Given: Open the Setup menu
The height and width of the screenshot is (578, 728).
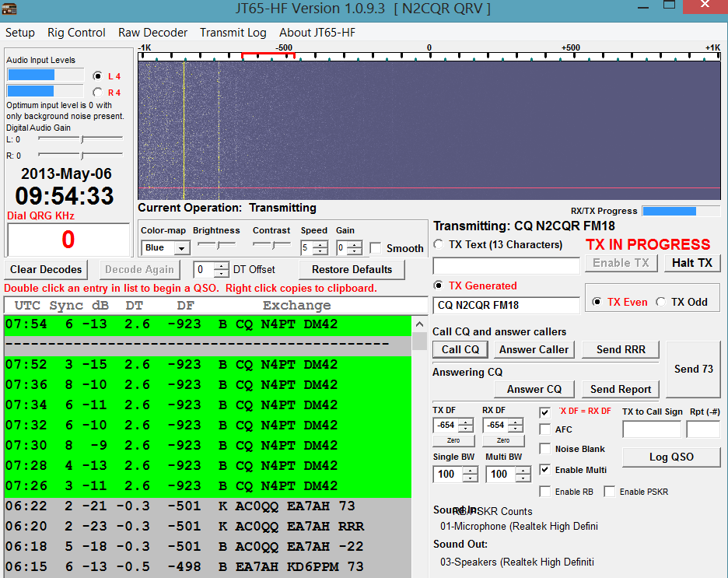Looking at the screenshot, I should pyautogui.click(x=20, y=33).
